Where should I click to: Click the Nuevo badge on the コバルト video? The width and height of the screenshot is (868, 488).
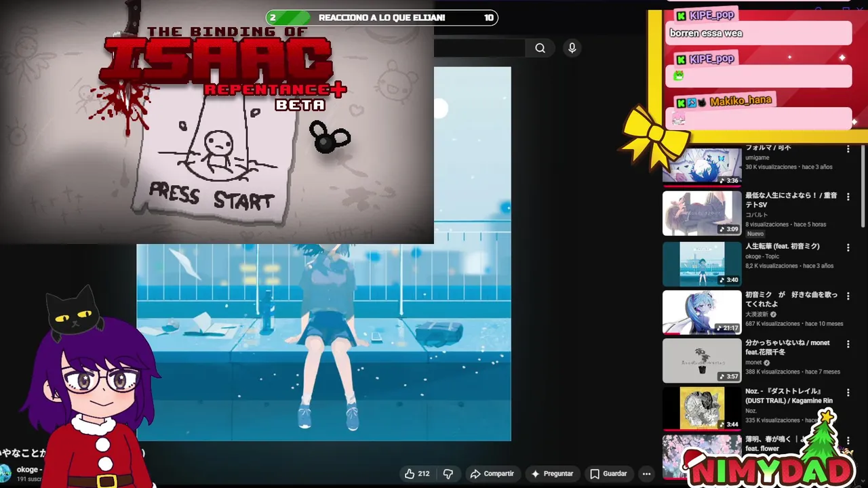point(755,234)
